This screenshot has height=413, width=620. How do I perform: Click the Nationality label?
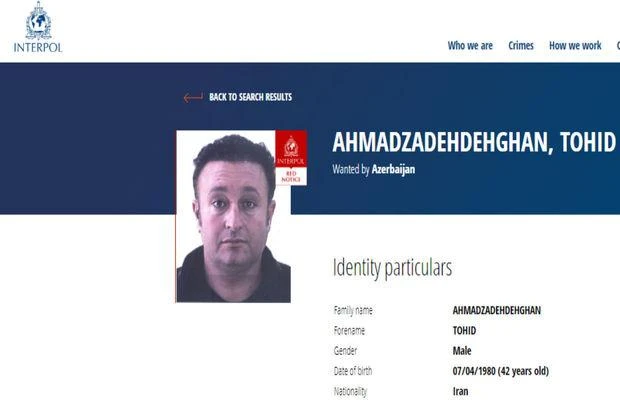(x=350, y=392)
